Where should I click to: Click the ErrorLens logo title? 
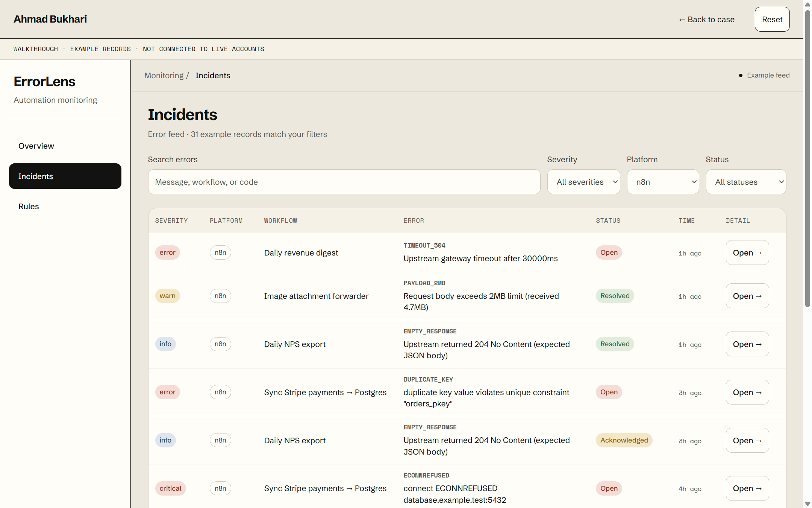coord(44,82)
